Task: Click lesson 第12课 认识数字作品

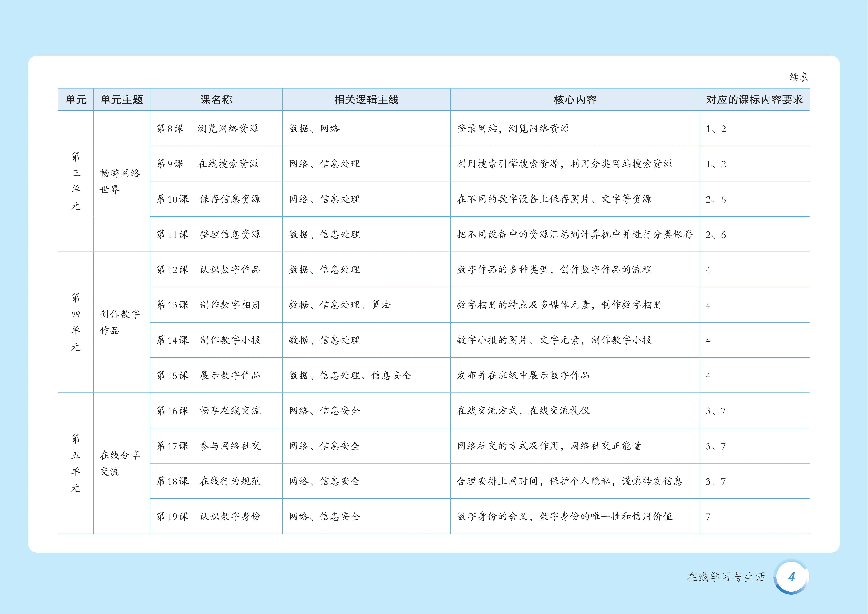Action: pyautogui.click(x=209, y=270)
